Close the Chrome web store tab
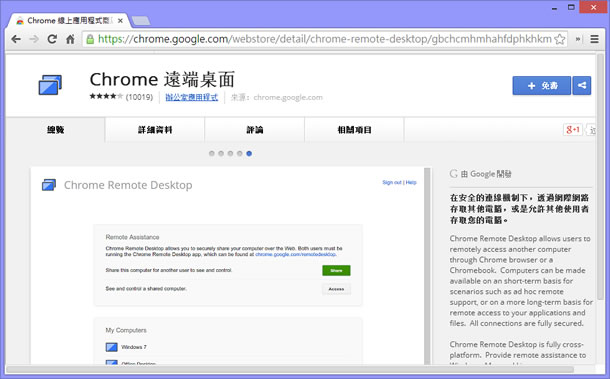 pyautogui.click(x=120, y=21)
